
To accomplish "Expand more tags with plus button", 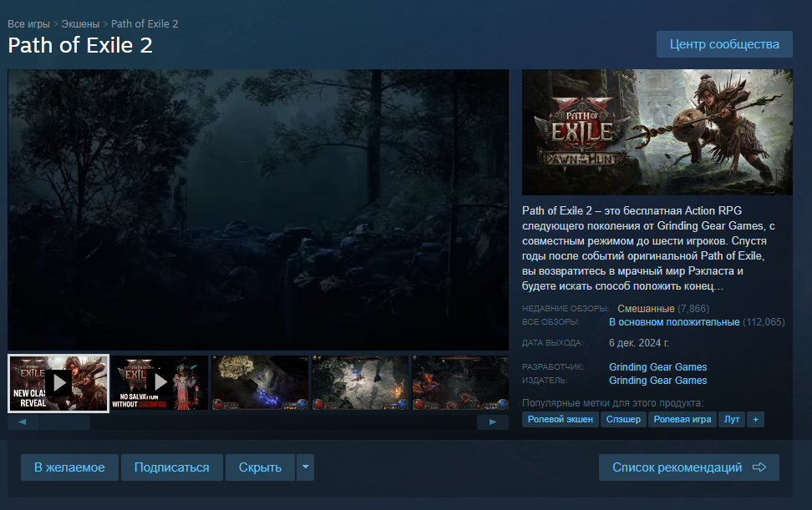I will coord(755,420).
